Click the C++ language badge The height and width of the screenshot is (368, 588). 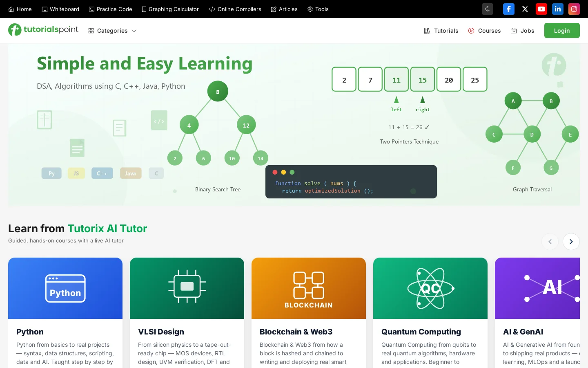click(x=102, y=173)
